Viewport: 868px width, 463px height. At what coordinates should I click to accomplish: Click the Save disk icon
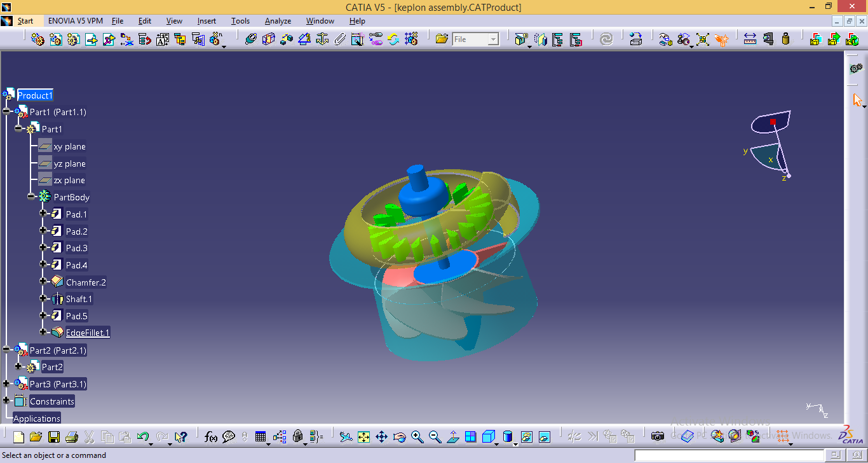coord(53,436)
